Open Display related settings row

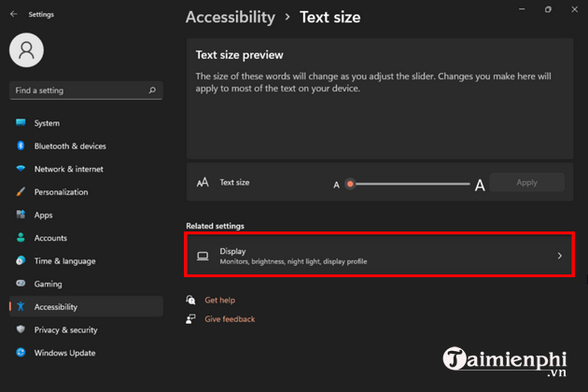380,255
